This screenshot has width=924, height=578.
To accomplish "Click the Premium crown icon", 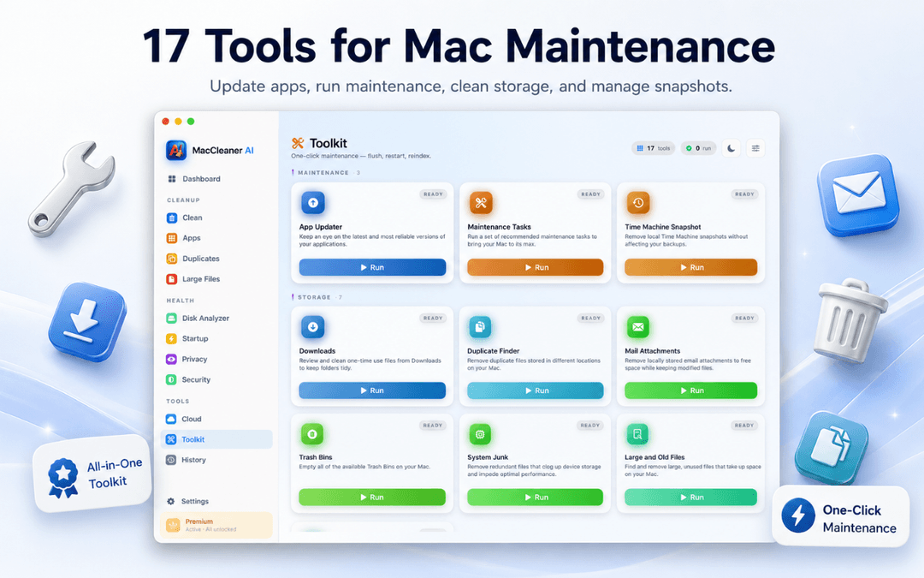I will 173,525.
